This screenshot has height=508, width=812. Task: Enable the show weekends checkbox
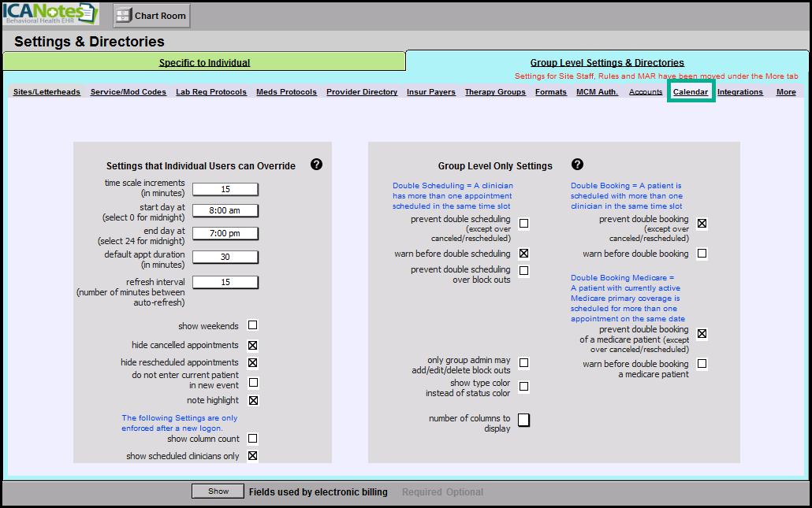[253, 325]
